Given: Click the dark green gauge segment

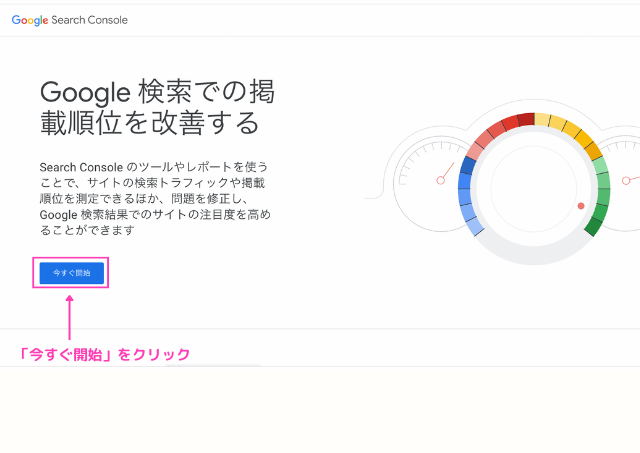Looking at the screenshot, I should pyautogui.click(x=593, y=227).
